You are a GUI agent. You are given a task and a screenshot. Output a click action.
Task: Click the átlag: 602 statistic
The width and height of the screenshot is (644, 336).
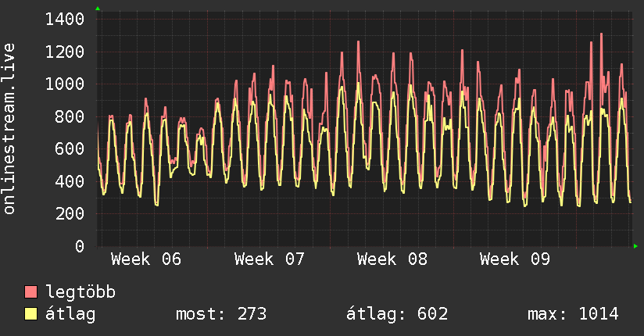pyautogui.click(x=397, y=314)
